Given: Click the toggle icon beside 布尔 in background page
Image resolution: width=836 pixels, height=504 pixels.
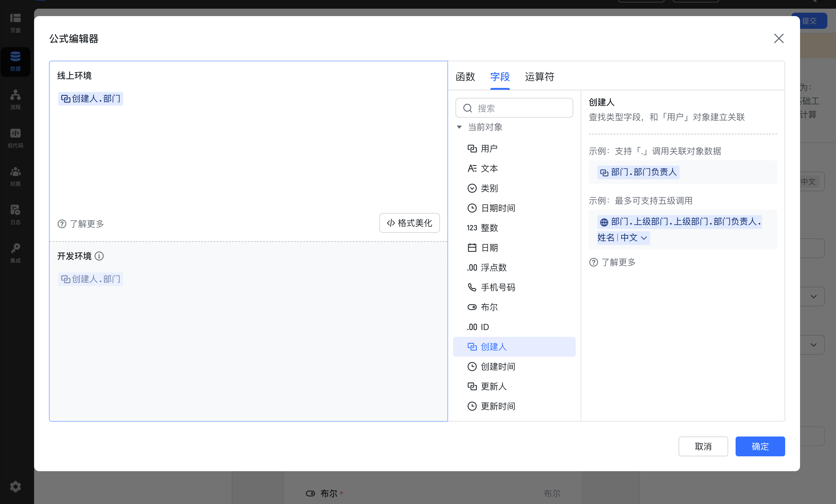Looking at the screenshot, I should coord(310,493).
